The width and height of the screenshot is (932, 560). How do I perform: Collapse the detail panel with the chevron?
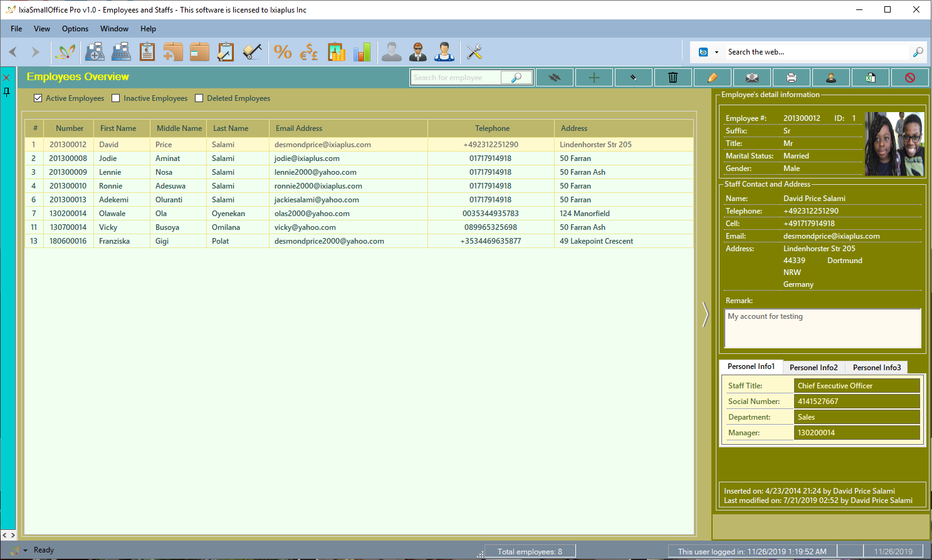pos(705,314)
